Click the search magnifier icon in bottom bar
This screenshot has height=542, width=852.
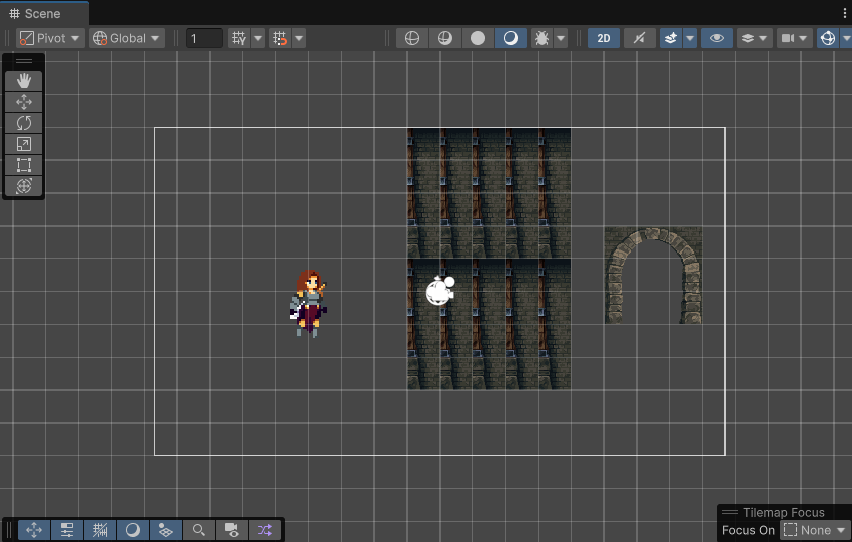tap(199, 530)
